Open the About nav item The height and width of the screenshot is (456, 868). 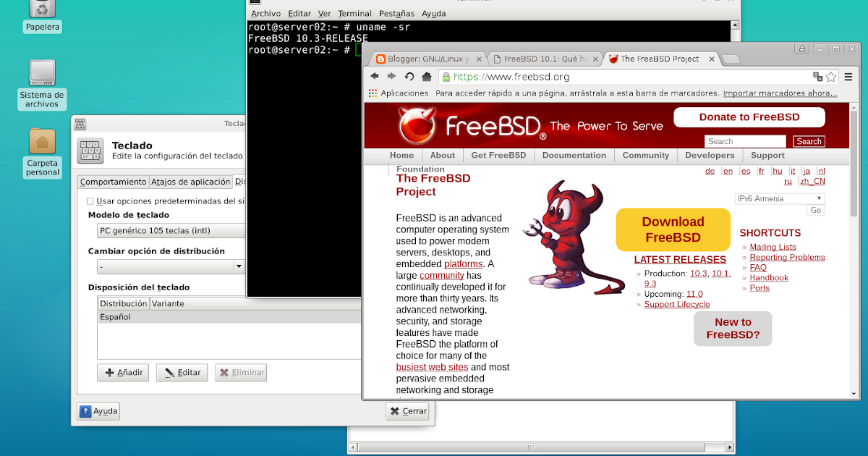point(443,155)
